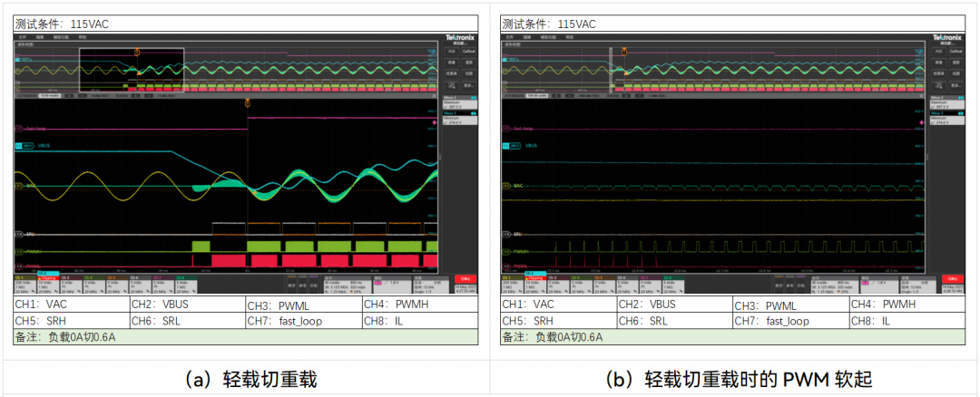
Task: Close zoom view with X in right scope
Action: coord(923,95)
